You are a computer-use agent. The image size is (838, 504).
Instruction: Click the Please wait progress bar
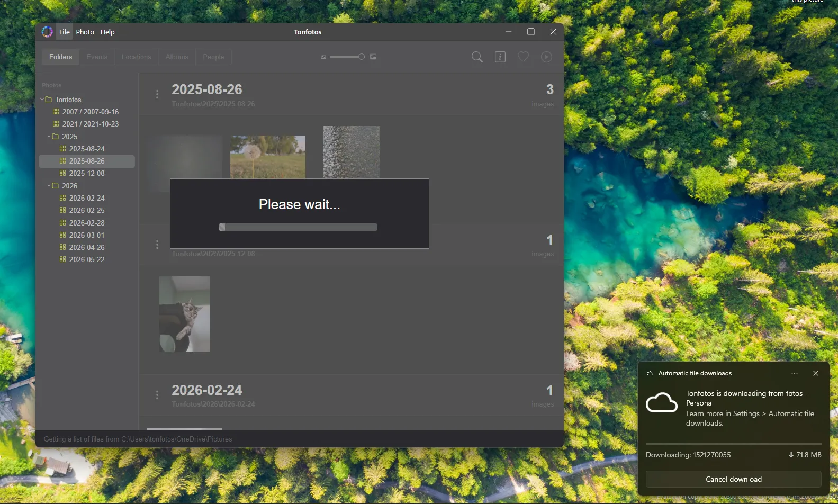coord(298,227)
